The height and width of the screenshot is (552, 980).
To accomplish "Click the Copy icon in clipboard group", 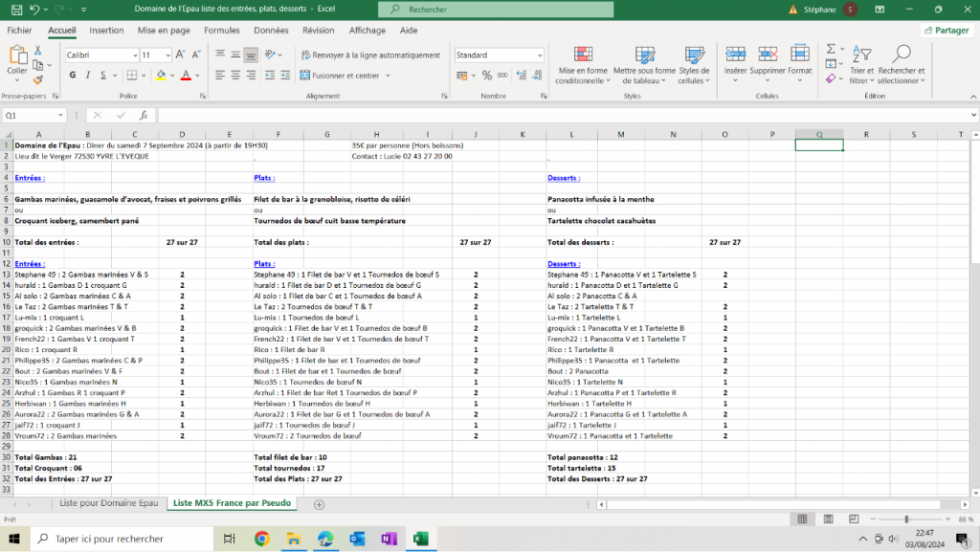I will pos(38,65).
